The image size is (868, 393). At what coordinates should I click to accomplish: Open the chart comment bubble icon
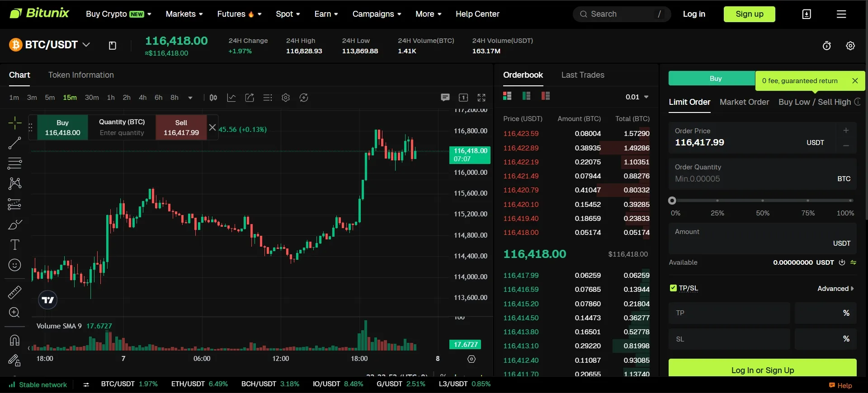tap(445, 98)
